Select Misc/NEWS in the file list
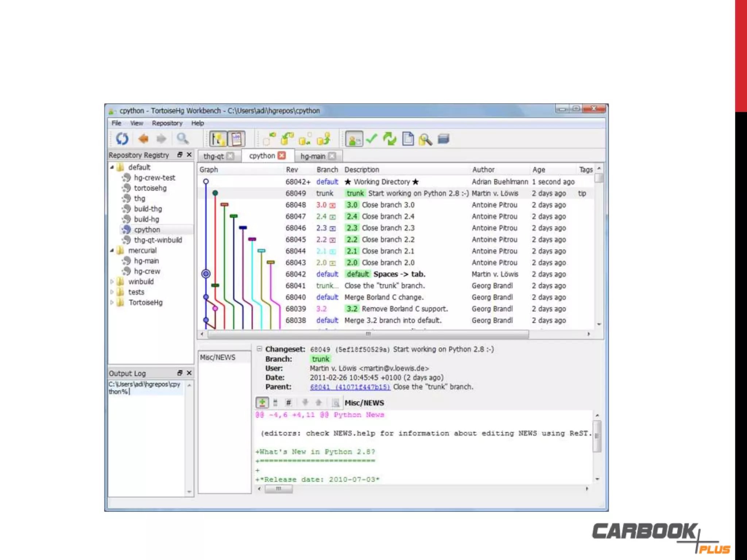The height and width of the screenshot is (560, 747). click(x=218, y=357)
